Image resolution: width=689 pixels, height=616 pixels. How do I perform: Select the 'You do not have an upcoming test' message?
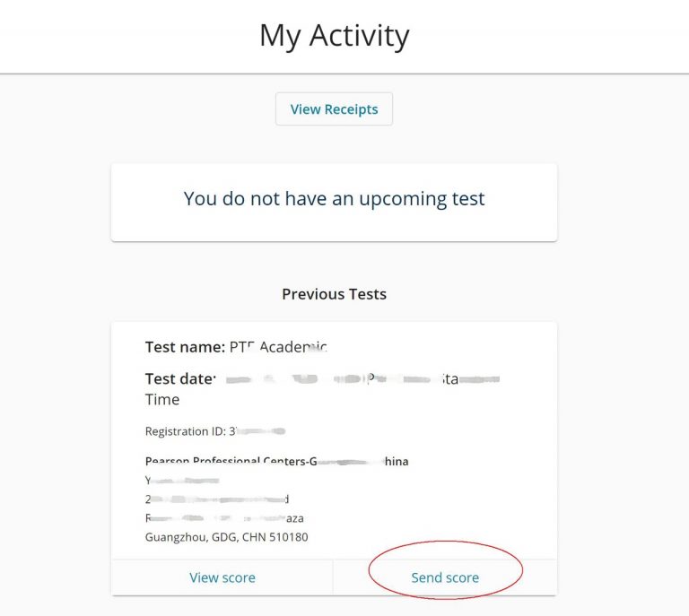334,199
